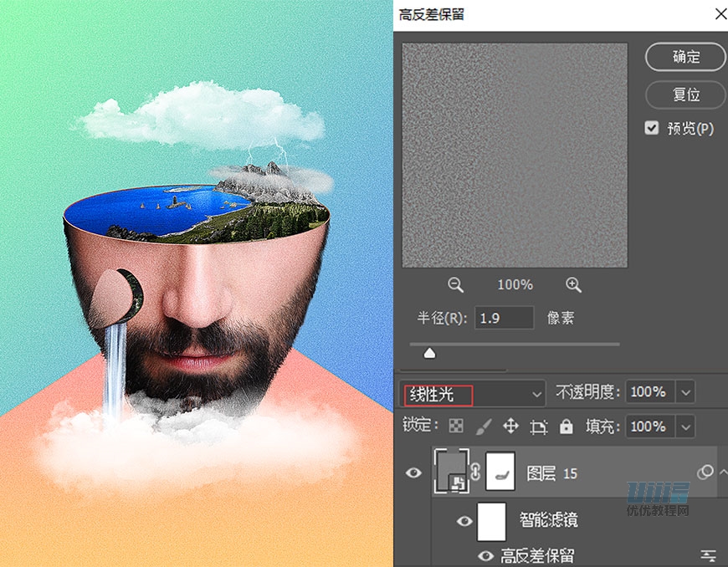Click the 不透明度 opacity value field
The width and height of the screenshot is (728, 567).
click(650, 392)
